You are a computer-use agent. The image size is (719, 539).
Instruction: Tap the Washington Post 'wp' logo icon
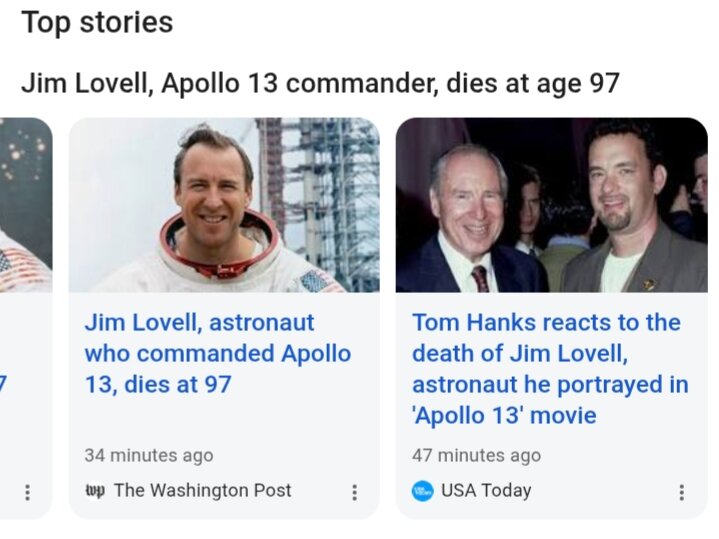95,490
